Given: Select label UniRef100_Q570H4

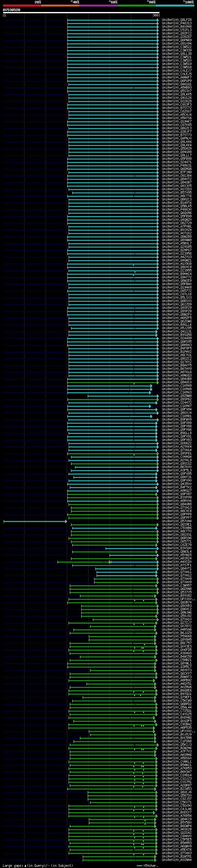Looking at the screenshot, I should pos(177,521).
